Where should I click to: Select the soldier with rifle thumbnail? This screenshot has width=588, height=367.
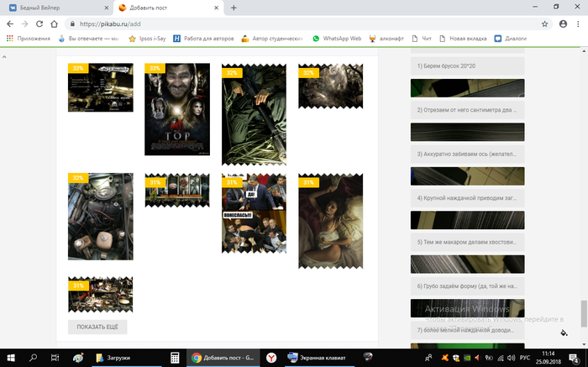[254, 114]
